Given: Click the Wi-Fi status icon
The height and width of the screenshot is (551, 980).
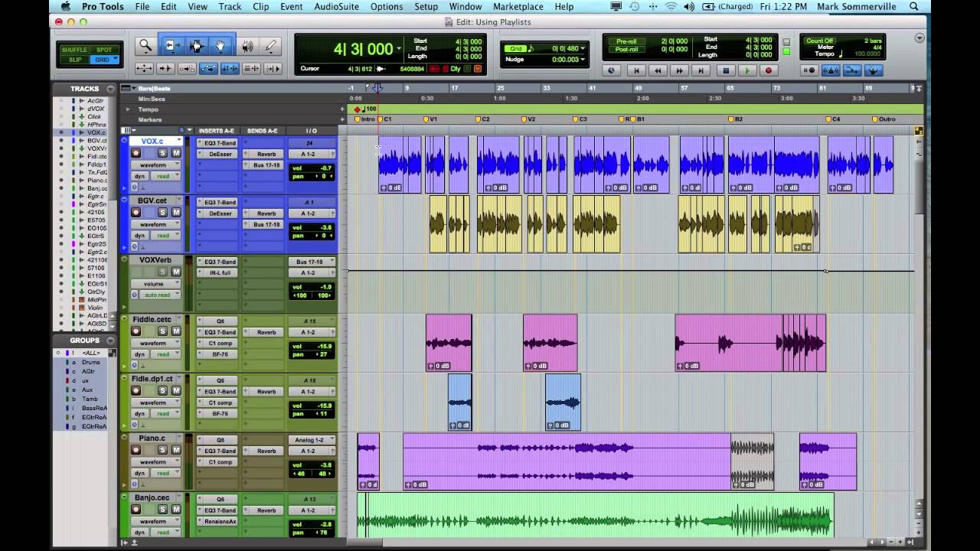Looking at the screenshot, I should 671,7.
